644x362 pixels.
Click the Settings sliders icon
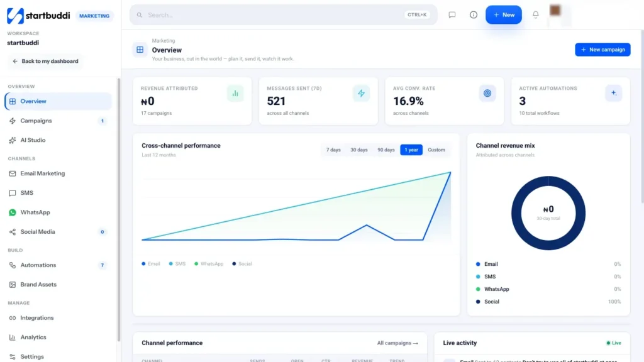pos(13,357)
